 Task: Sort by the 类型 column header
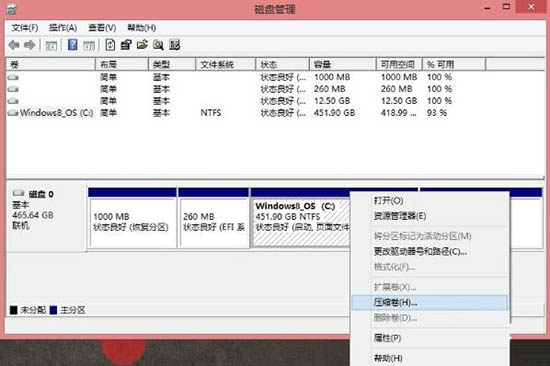pyautogui.click(x=172, y=65)
